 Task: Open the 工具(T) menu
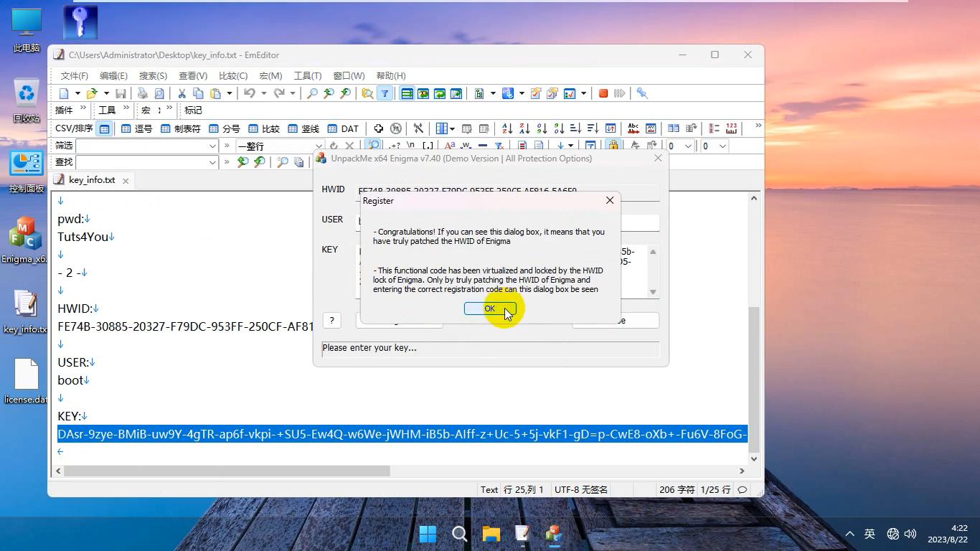307,75
